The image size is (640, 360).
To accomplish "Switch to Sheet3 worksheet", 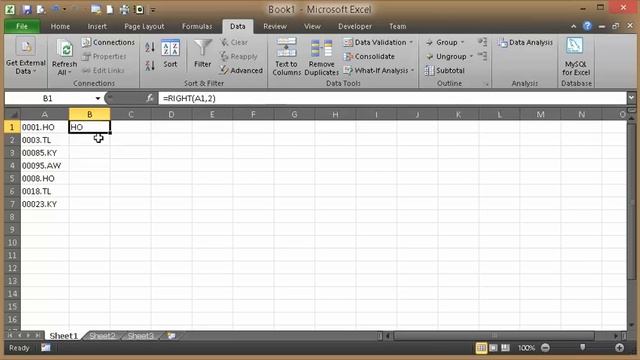I will coord(140,336).
